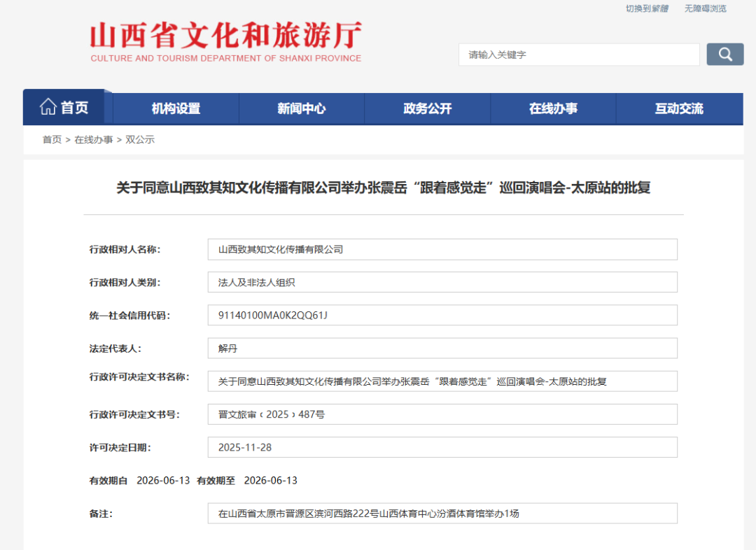Open the 机构设置 navigation menu

point(176,108)
